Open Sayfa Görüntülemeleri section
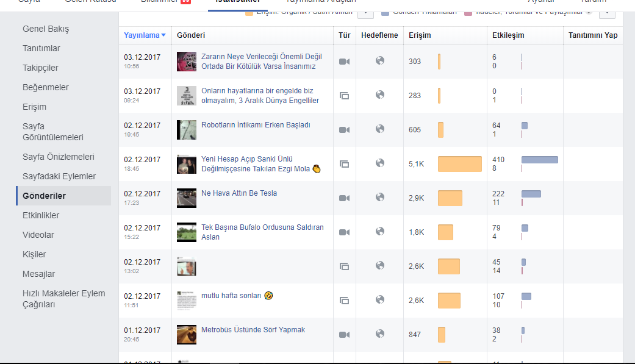This screenshot has width=635, height=364. tap(53, 132)
